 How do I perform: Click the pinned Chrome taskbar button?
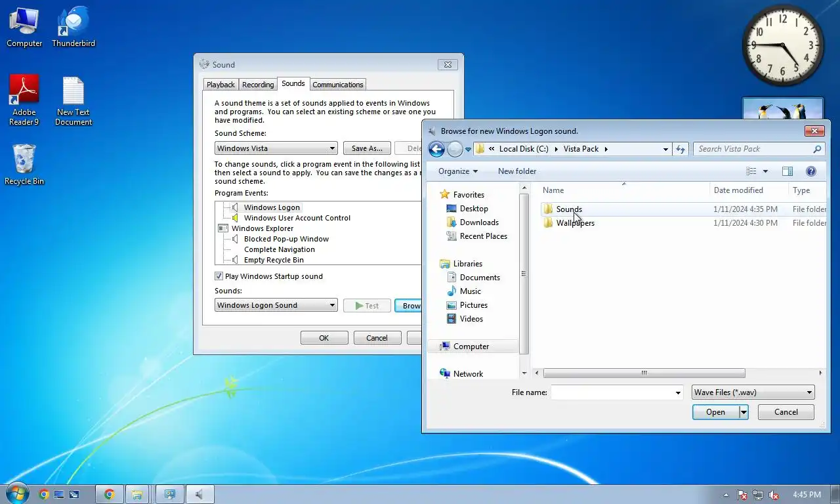[110, 494]
